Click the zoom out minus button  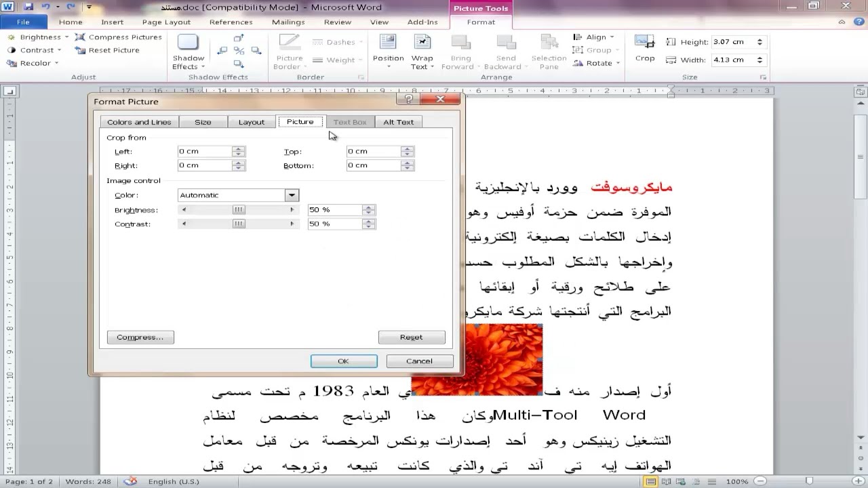759,481
